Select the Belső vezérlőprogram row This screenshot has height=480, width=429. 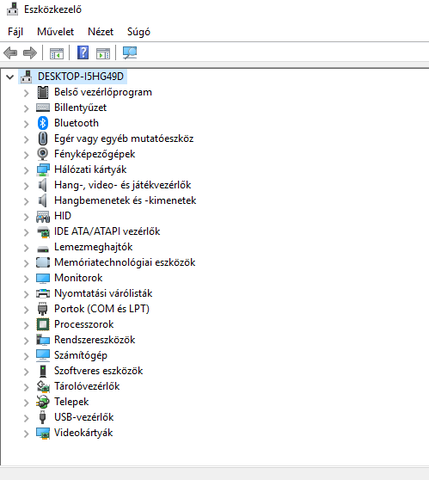coord(103,92)
